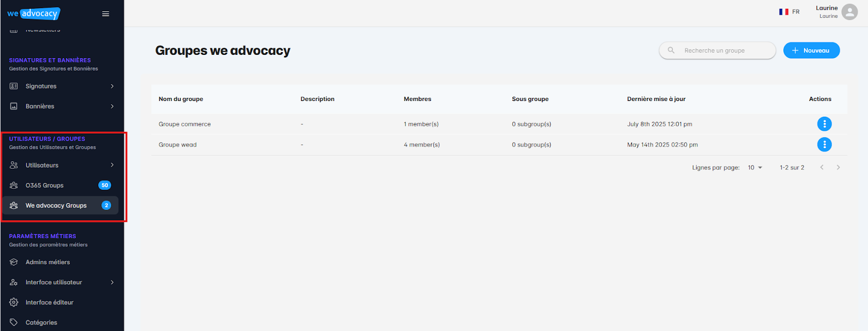868x331 pixels.
Task: Click 0 subgroup(s) in Groupe commerce row
Action: coord(532,124)
